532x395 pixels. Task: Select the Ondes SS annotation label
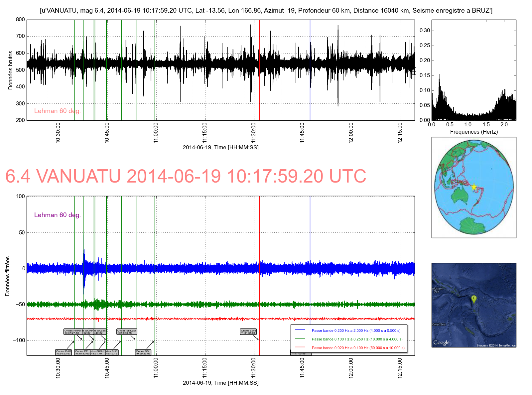[x=143, y=352]
